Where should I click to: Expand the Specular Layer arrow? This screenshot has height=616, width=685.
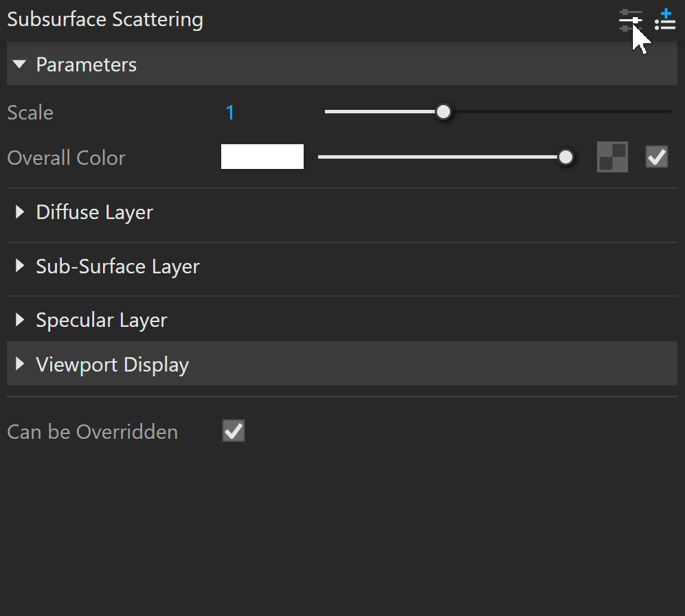(20, 320)
